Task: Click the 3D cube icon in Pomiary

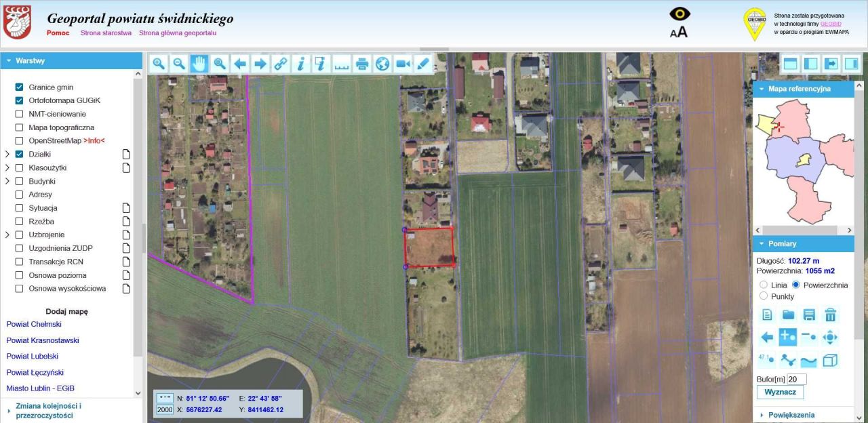Action: click(830, 360)
